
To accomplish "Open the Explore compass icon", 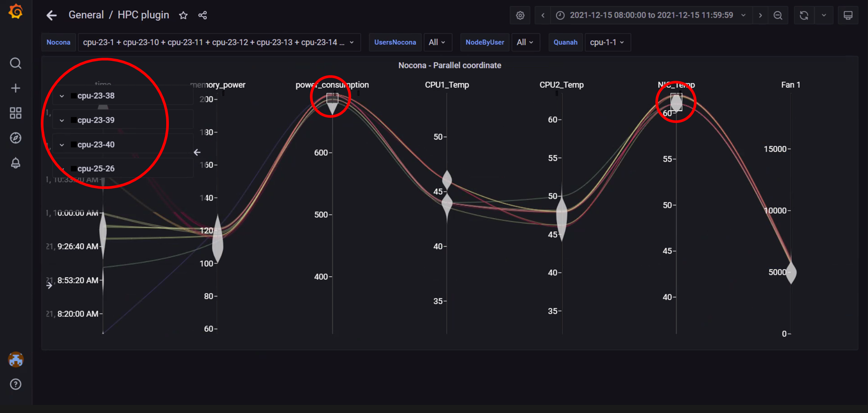I will [16, 138].
